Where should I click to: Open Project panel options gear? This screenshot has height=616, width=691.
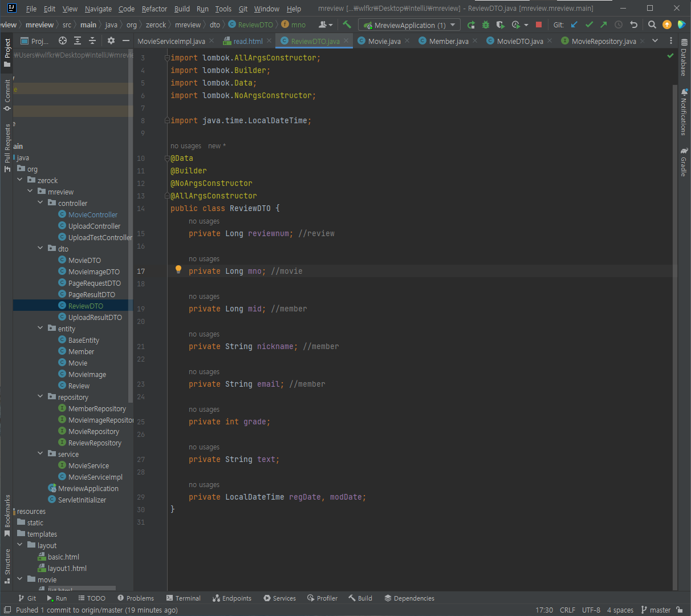click(111, 40)
